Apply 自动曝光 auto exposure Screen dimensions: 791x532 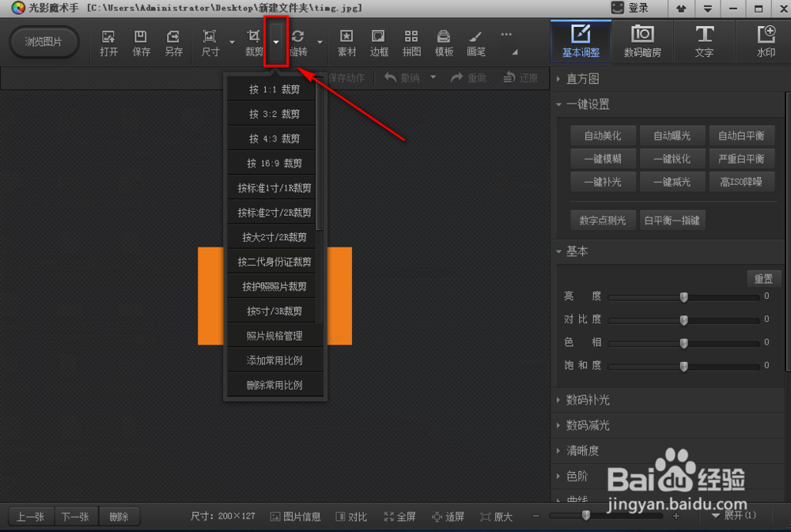[x=672, y=136]
